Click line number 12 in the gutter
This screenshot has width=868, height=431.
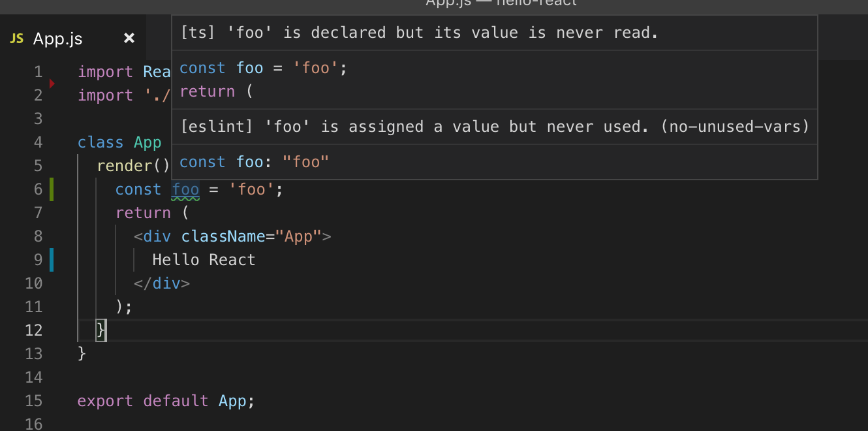click(33, 330)
